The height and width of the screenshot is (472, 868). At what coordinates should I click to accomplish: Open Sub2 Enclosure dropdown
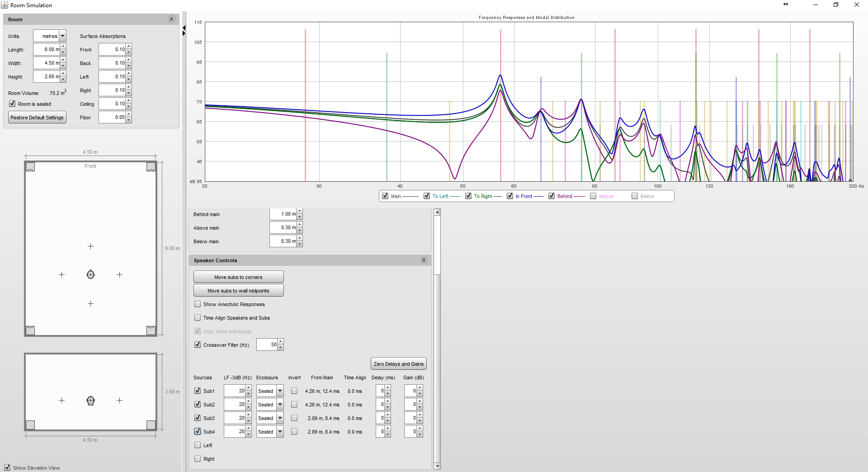pyautogui.click(x=280, y=405)
